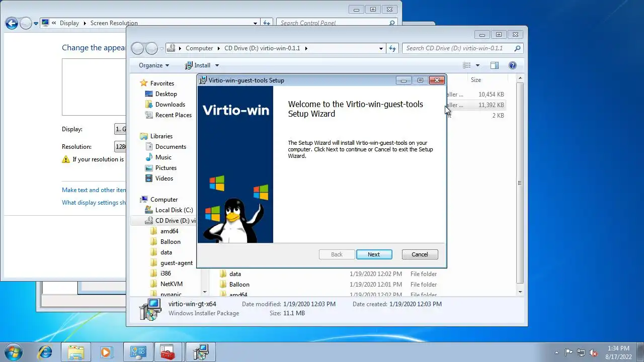
Task: Click refresh icon beside Explorer address bar
Action: [x=393, y=48]
